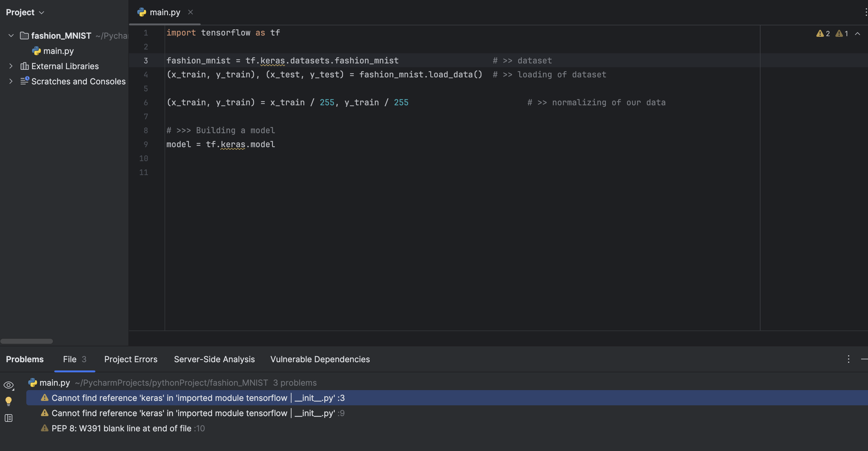Select main.py in project tree
The image size is (868, 451).
58,51
